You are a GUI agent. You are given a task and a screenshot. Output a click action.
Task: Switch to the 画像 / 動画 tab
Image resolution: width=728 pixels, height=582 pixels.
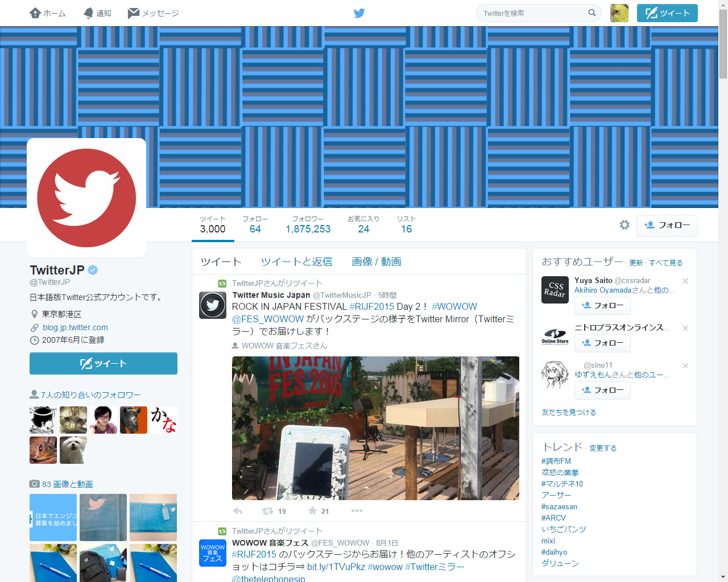(x=376, y=262)
